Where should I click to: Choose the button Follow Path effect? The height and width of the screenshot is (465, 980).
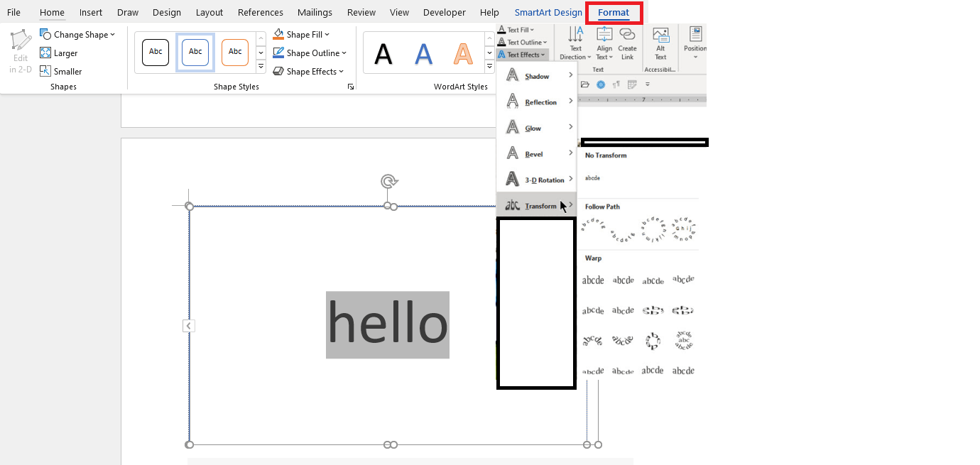[683, 229]
